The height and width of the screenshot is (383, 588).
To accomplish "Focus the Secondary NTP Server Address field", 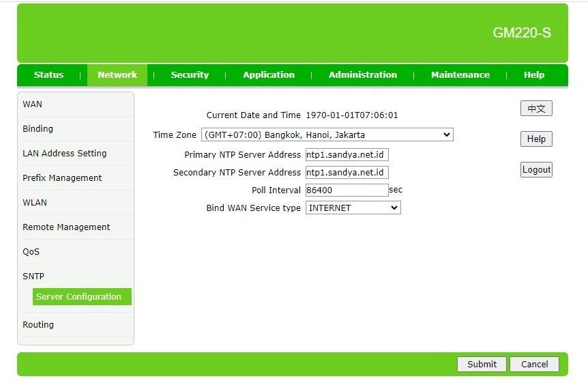I will pos(347,173).
